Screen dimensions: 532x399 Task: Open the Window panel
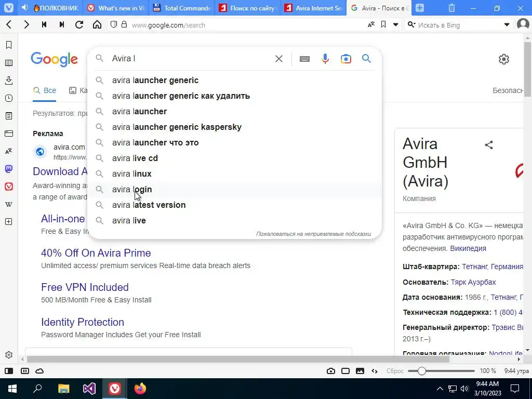tap(9, 134)
